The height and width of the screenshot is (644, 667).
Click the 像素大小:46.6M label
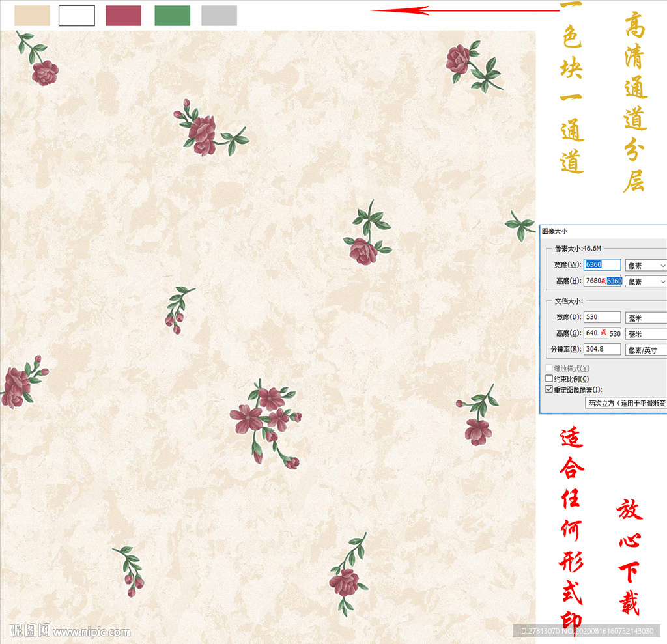click(x=578, y=248)
